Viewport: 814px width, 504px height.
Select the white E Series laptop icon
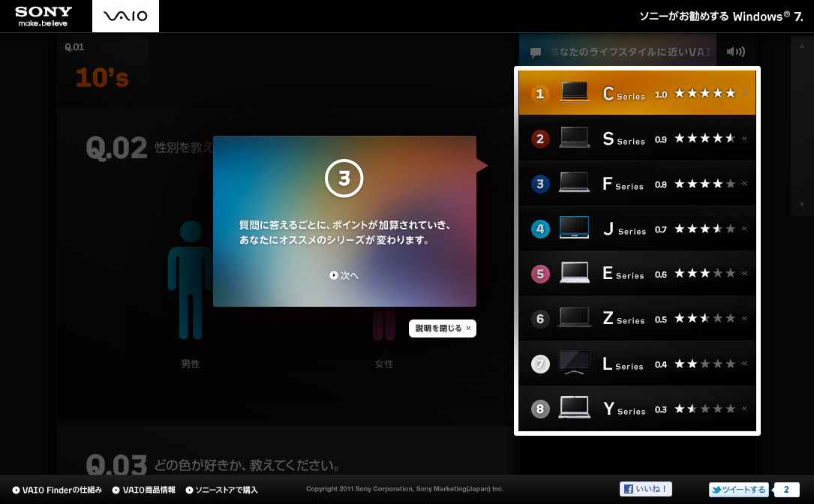[x=574, y=273]
